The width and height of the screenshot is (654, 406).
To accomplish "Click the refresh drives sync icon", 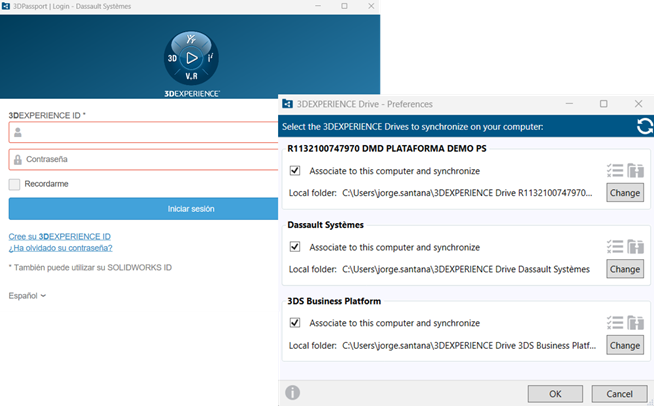I will point(644,126).
